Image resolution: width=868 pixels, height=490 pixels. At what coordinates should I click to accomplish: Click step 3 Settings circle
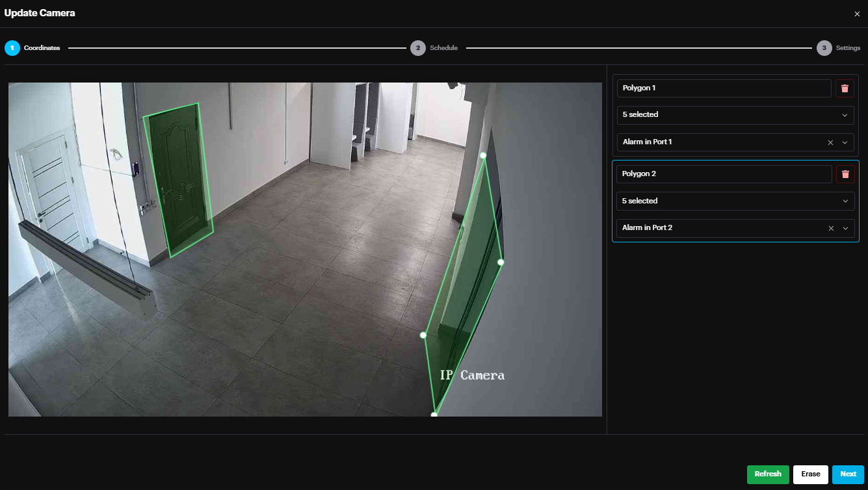click(824, 48)
